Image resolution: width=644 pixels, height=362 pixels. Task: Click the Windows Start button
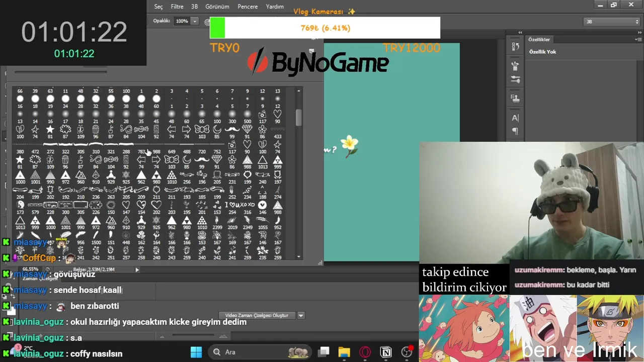(196, 352)
